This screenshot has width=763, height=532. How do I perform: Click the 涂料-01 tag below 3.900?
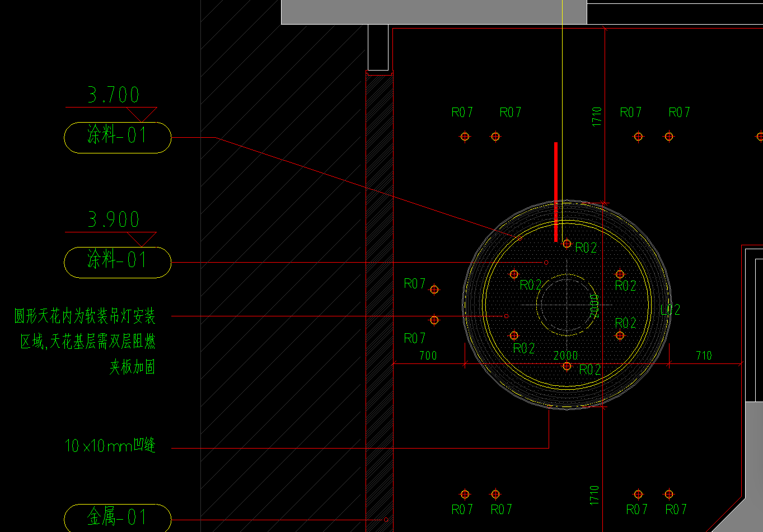pyautogui.click(x=118, y=262)
